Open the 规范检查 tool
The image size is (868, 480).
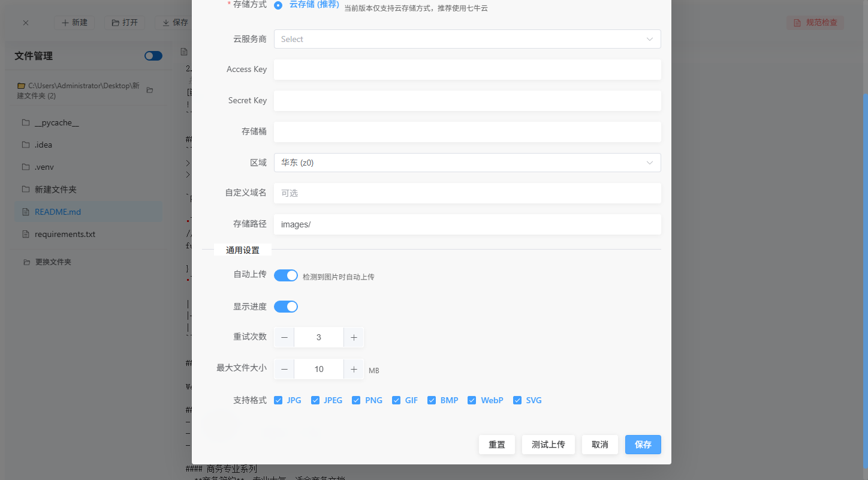coord(815,23)
